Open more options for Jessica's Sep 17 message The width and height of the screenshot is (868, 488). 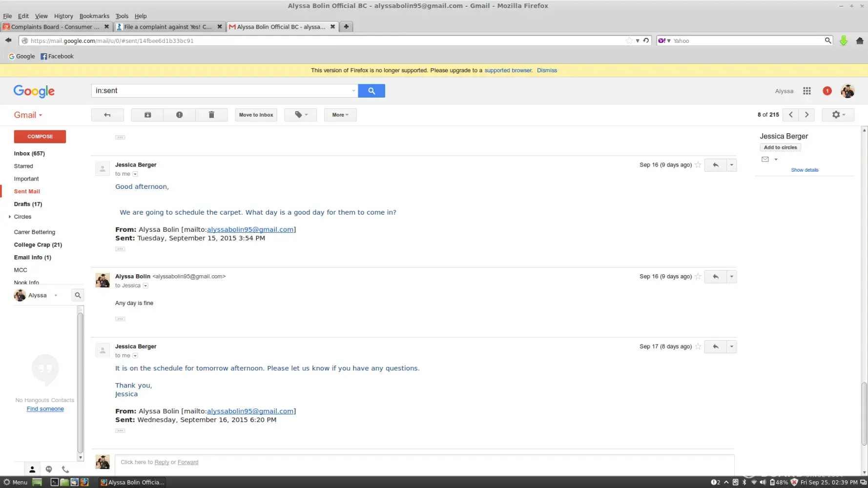pos(731,346)
